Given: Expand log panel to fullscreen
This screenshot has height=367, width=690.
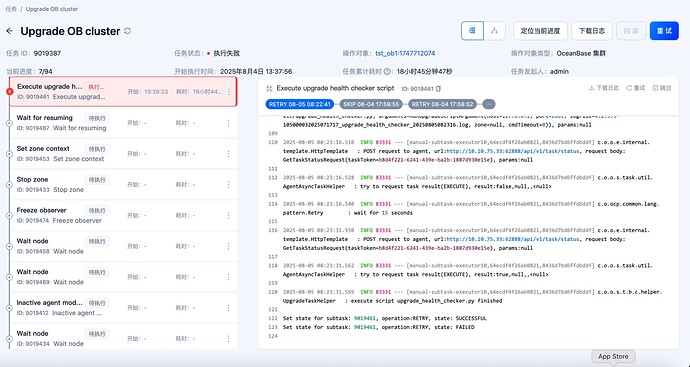Looking at the screenshot, I should (269, 88).
